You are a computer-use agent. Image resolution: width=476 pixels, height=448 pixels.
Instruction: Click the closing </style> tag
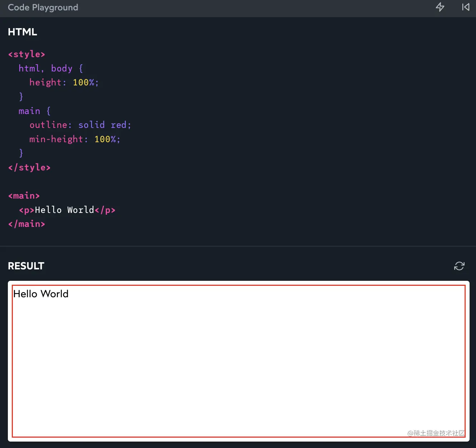click(x=29, y=168)
